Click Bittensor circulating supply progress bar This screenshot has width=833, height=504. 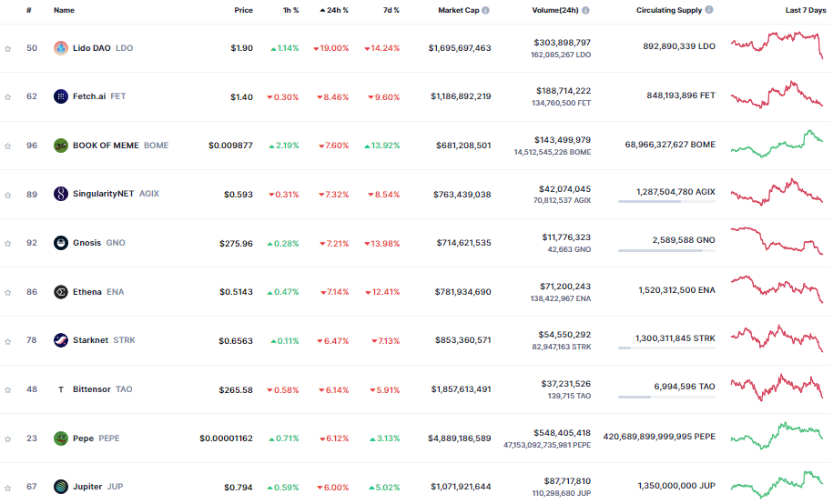click(x=666, y=397)
